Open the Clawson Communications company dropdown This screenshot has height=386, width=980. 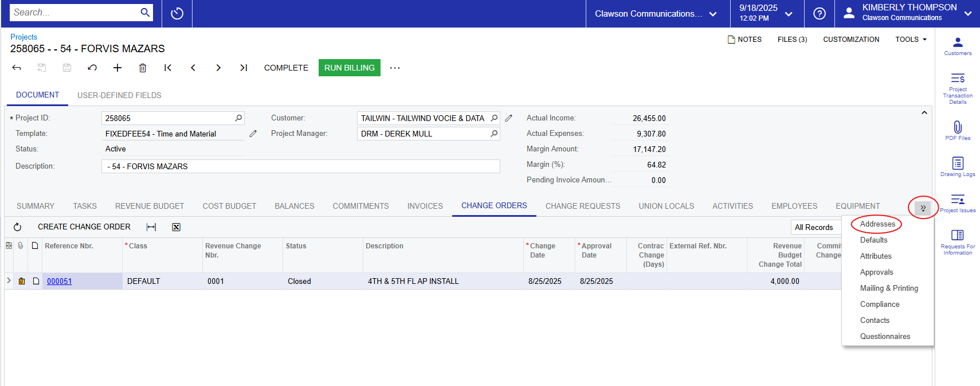[x=656, y=14]
